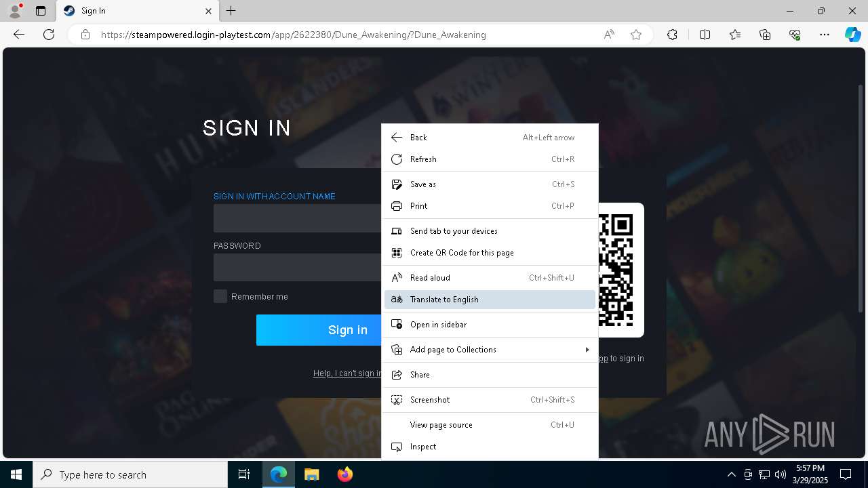This screenshot has height=488, width=868.
Task: Show hidden system tray icons
Action: coord(731,474)
